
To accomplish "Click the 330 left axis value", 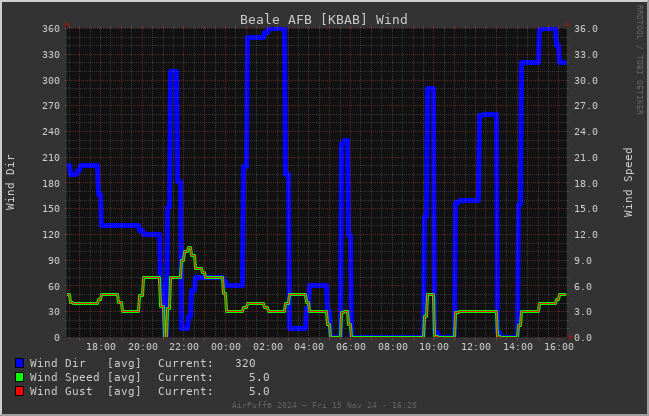I will (x=51, y=55).
